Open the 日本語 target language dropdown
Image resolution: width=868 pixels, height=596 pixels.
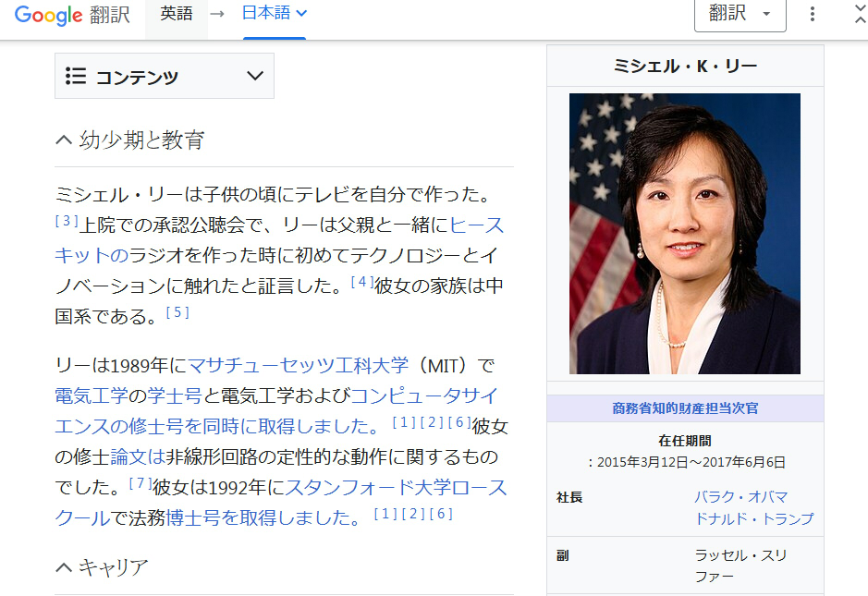275,13
